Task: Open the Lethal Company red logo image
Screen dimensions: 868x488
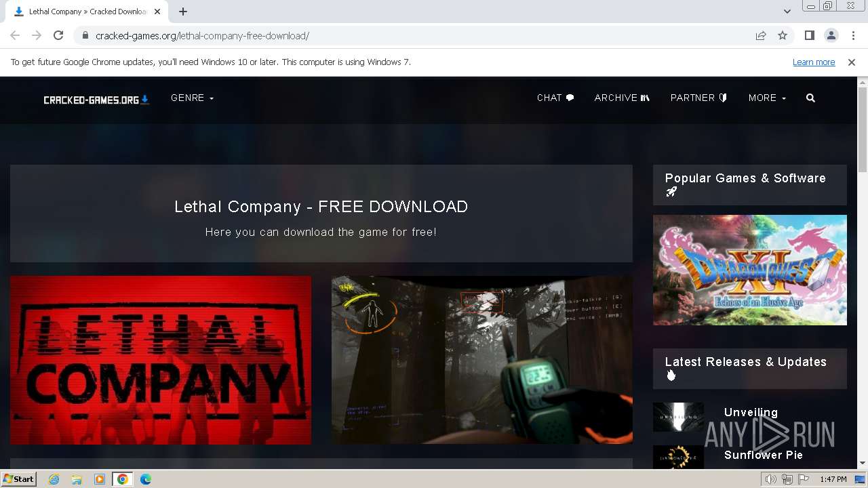Action: click(161, 360)
